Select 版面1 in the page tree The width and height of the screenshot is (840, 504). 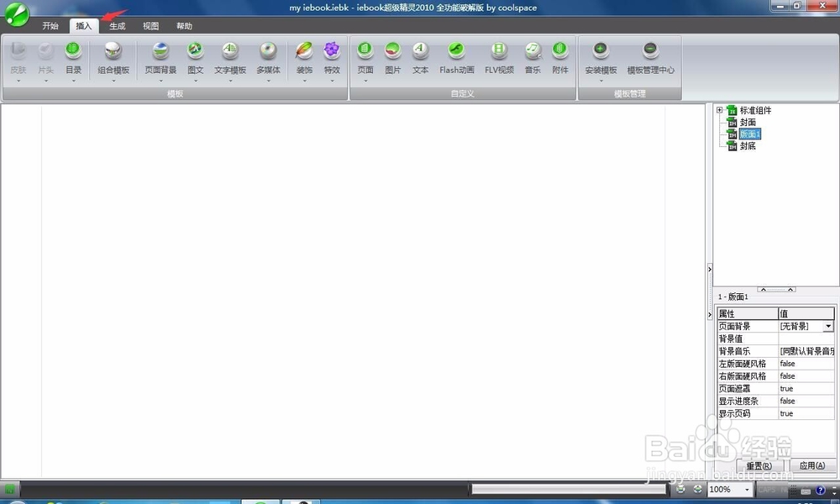(x=750, y=134)
